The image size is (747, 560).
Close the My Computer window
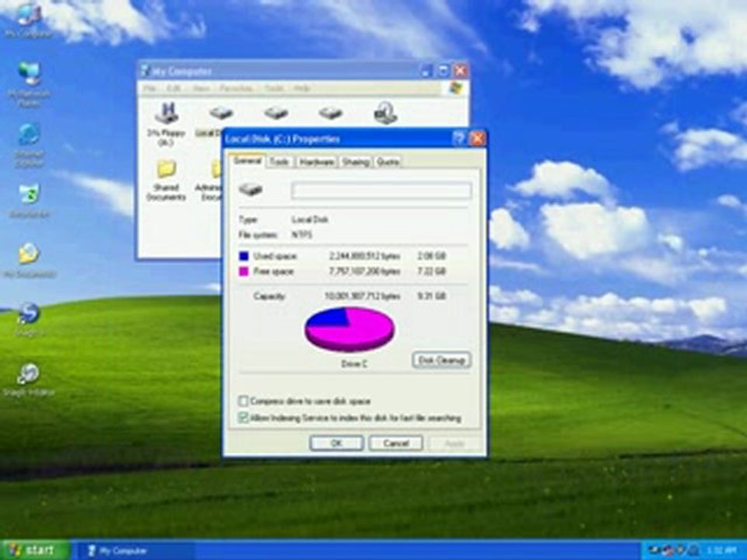point(460,71)
